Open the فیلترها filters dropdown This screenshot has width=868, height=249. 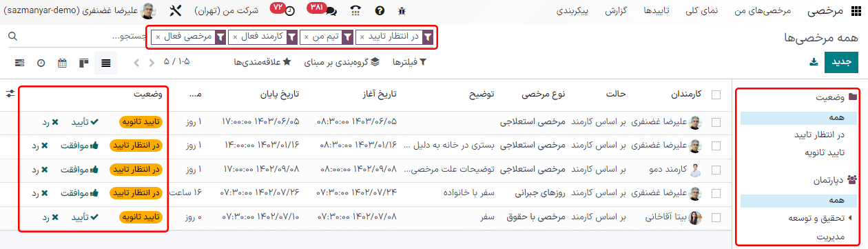point(409,63)
